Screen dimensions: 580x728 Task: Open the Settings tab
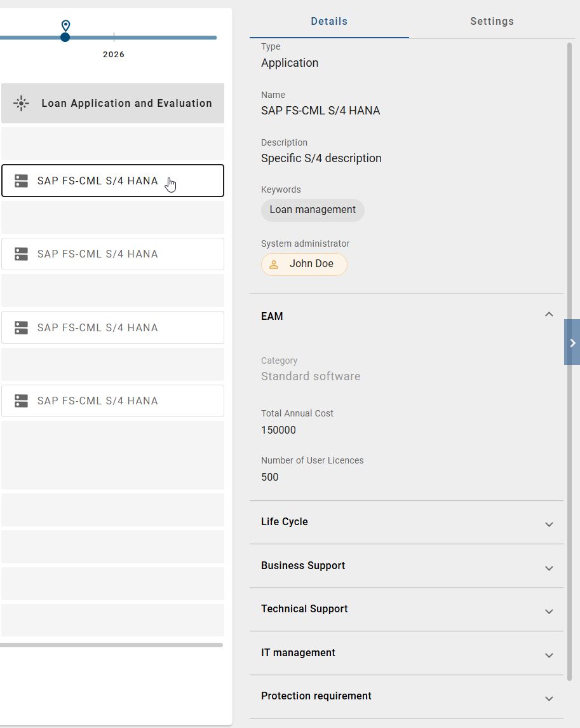pos(492,22)
